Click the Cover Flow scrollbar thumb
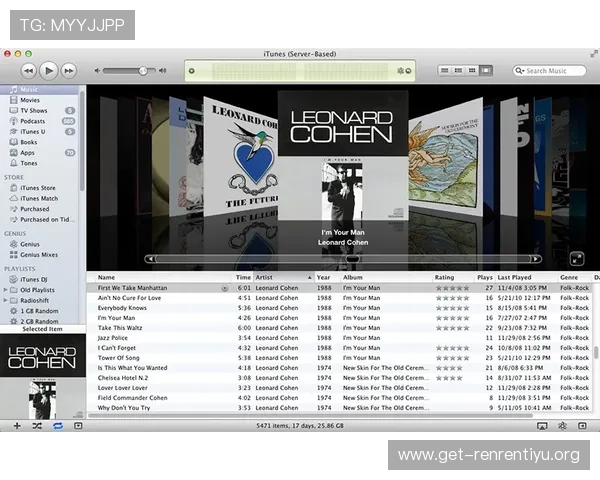The image size is (600, 480). pyautogui.click(x=352, y=259)
